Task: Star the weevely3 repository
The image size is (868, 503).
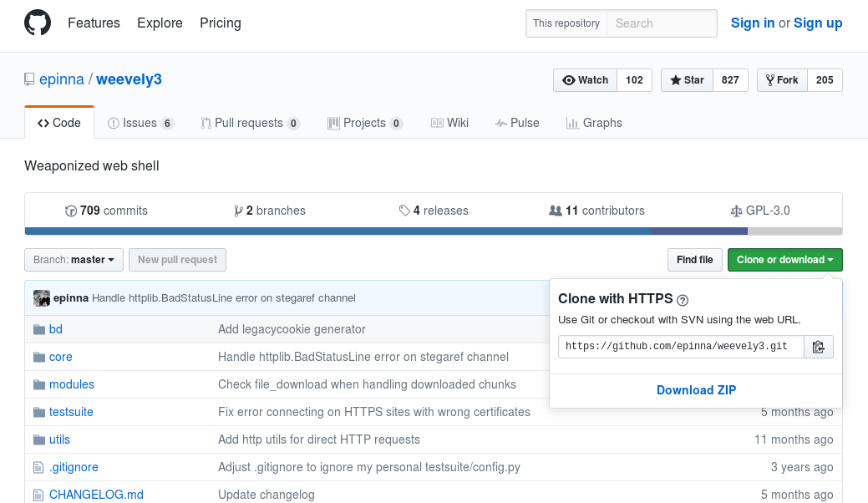Action: pos(687,80)
